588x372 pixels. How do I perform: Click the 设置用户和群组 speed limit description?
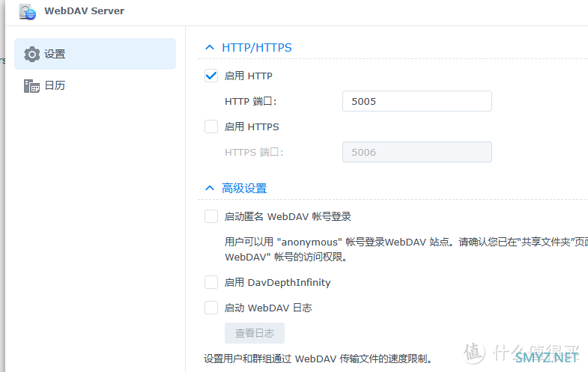[x=318, y=359]
